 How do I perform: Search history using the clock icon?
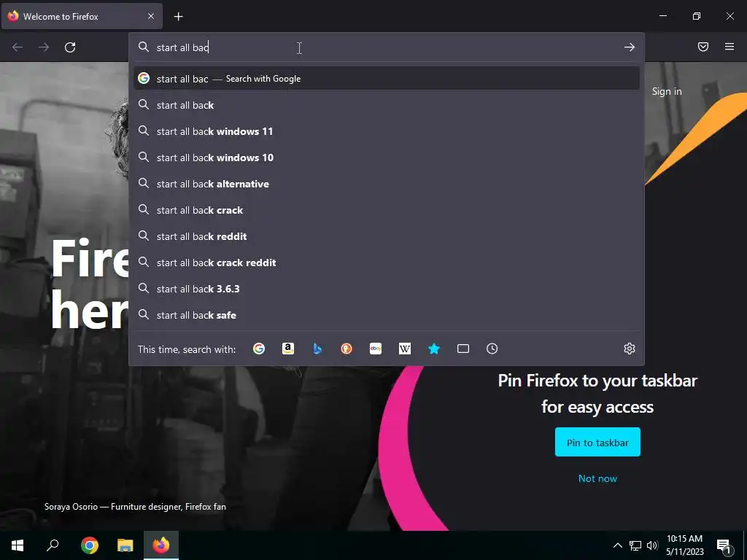coord(492,349)
